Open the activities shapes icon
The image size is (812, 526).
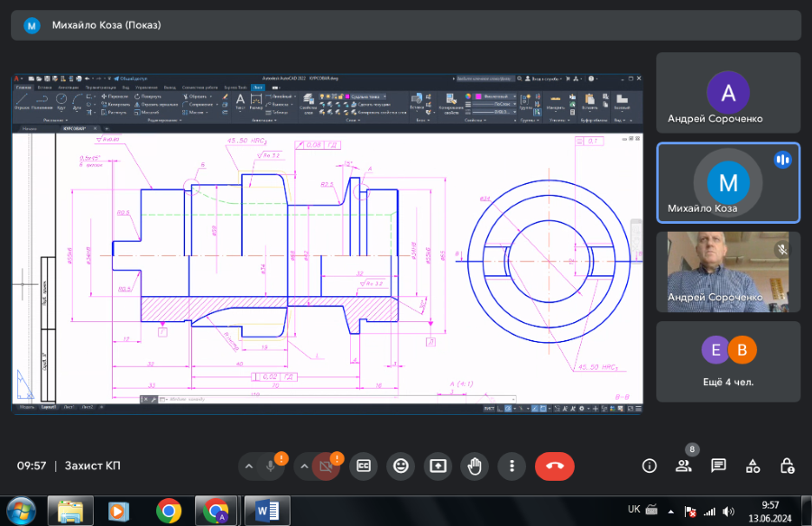click(x=752, y=466)
